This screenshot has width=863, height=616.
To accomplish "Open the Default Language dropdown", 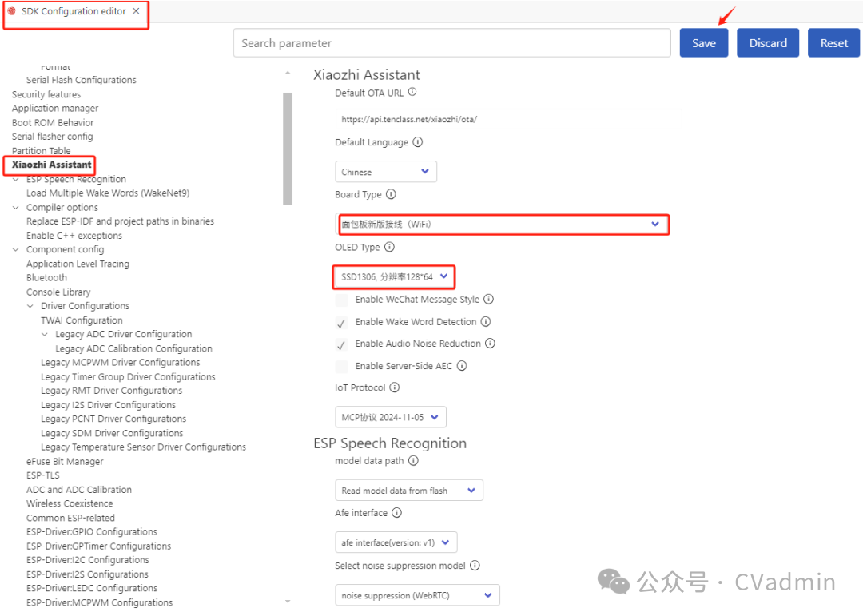I will 386,172.
